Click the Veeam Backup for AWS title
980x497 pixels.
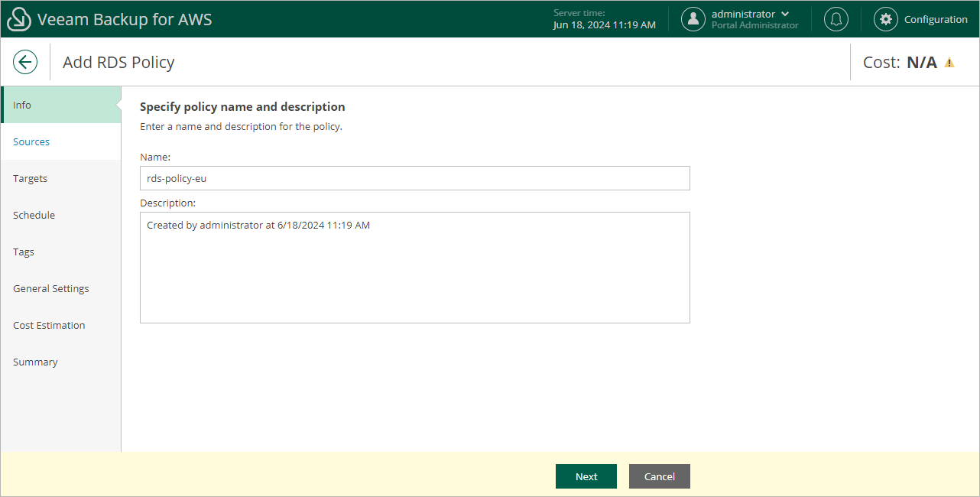(x=125, y=20)
